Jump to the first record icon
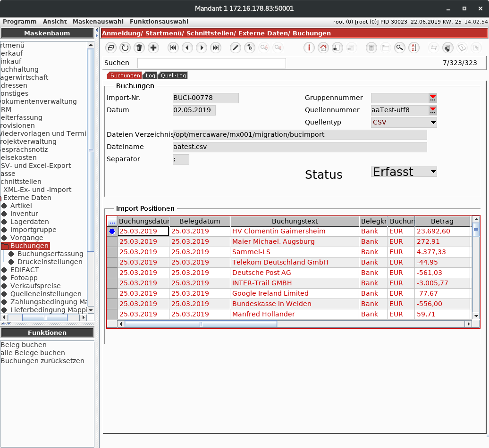Screen dimensions: 489x448 click(173, 48)
